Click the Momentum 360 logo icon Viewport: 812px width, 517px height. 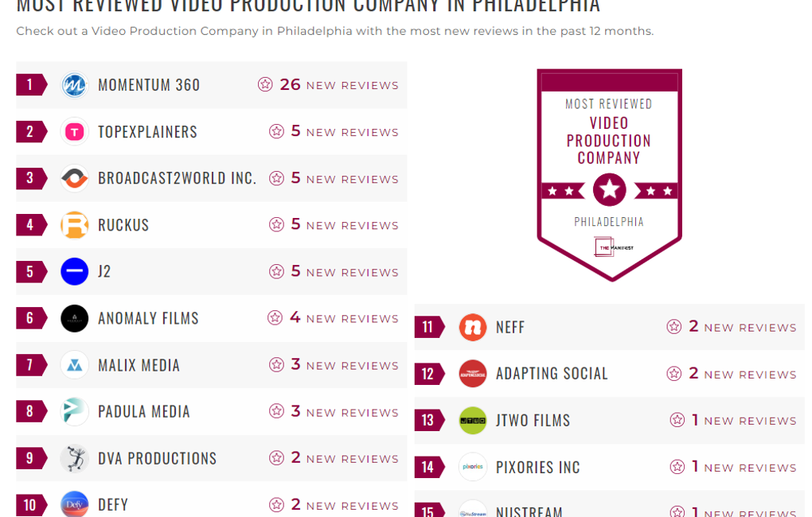(x=74, y=85)
